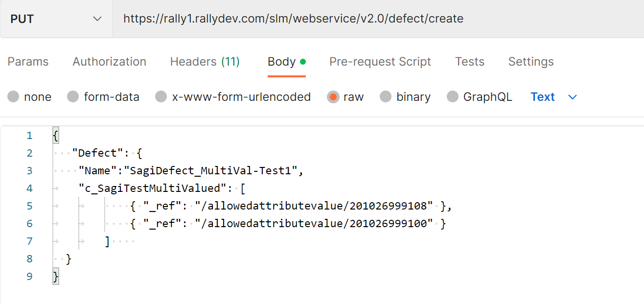Select the none body option
Screen dimensions: 644x305
tap(14, 97)
